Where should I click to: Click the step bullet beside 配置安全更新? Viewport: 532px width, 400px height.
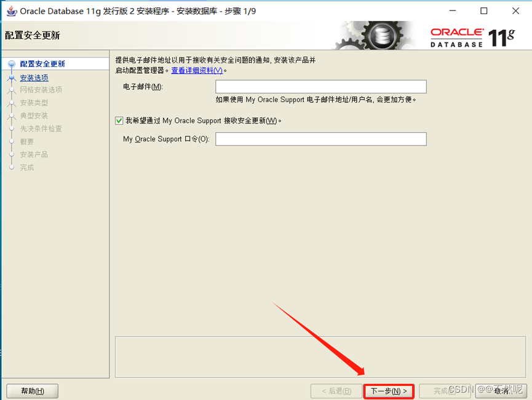coord(12,64)
